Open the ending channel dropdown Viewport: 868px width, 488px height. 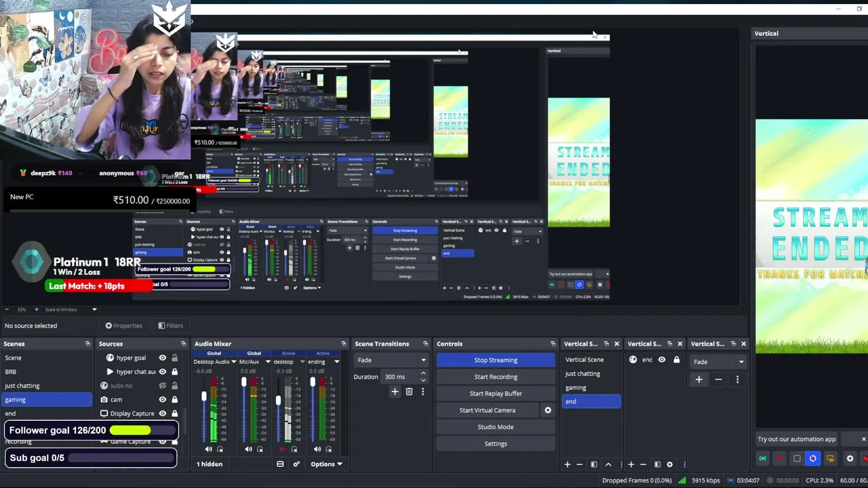pyautogui.click(x=336, y=362)
